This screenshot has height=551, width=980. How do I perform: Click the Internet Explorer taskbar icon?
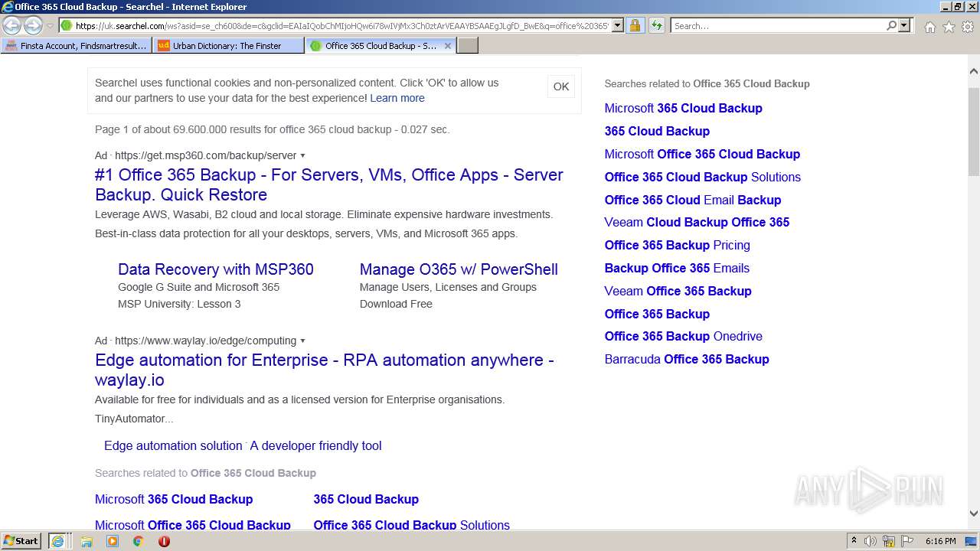pos(57,541)
